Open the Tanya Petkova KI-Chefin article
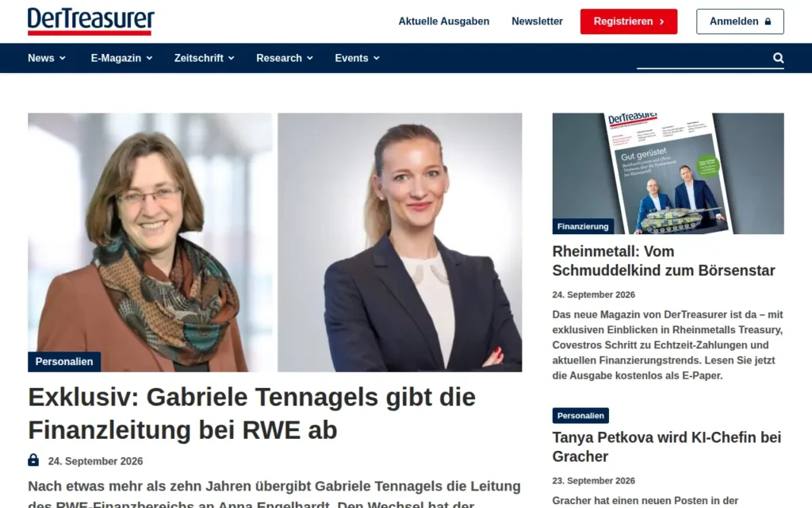Screen dimensions: 812x508 pyautogui.click(x=666, y=447)
